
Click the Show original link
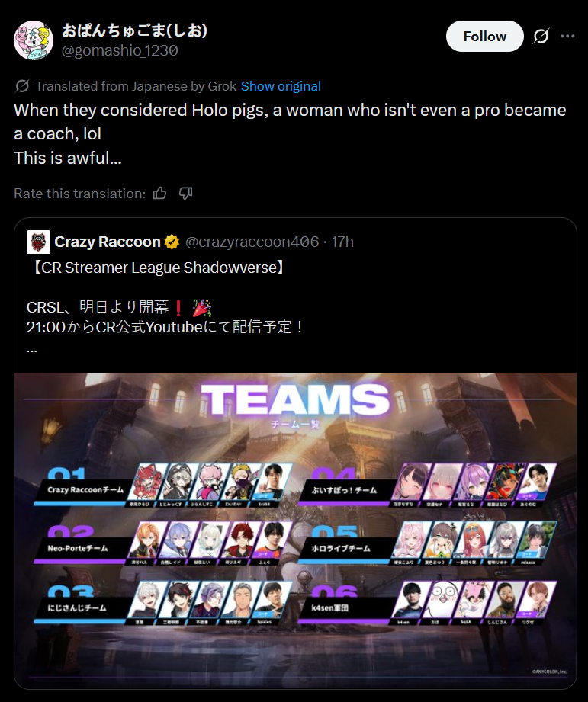(x=281, y=86)
